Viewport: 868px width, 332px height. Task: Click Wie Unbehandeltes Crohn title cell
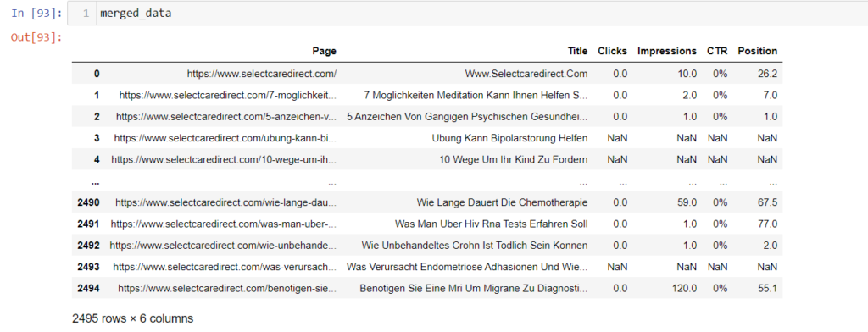[x=475, y=245]
